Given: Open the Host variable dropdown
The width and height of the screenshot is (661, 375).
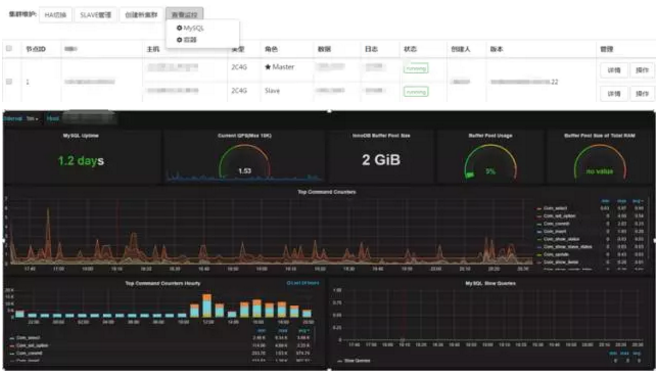Looking at the screenshot, I should click(x=88, y=119).
